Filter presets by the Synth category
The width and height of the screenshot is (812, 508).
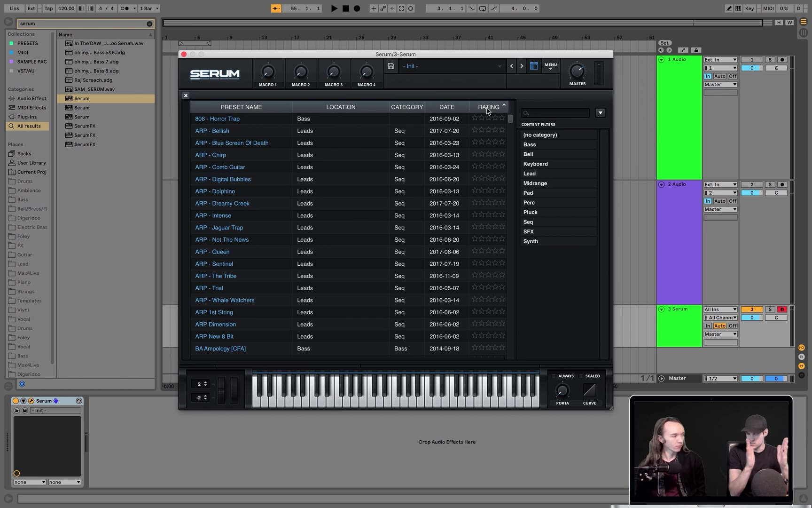[x=559, y=241]
